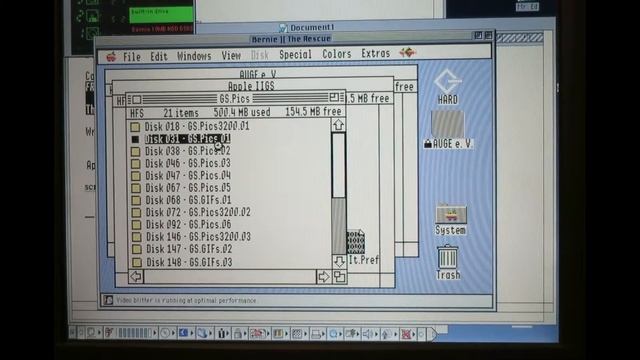Click the green built-in drive indicator
640x360 pixels.
(x=161, y=15)
